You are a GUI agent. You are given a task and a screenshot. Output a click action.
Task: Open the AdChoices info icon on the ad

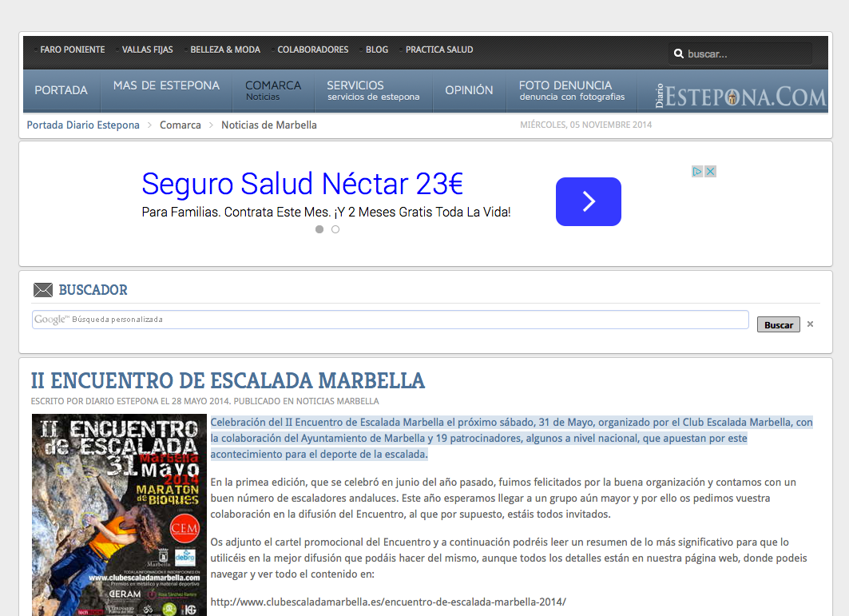point(697,171)
